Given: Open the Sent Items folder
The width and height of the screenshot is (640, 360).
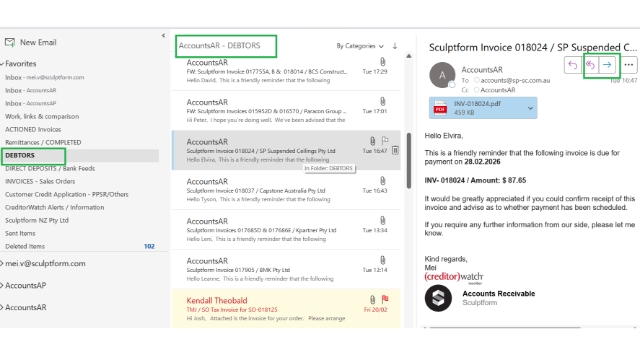Looking at the screenshot, I should pos(20,233).
